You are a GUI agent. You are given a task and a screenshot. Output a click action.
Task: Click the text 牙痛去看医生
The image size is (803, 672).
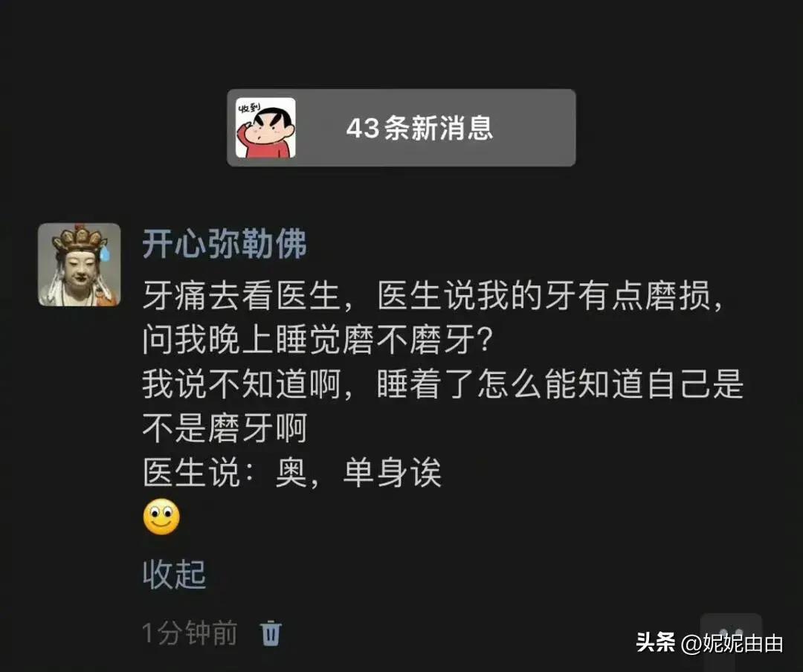[x=241, y=296]
